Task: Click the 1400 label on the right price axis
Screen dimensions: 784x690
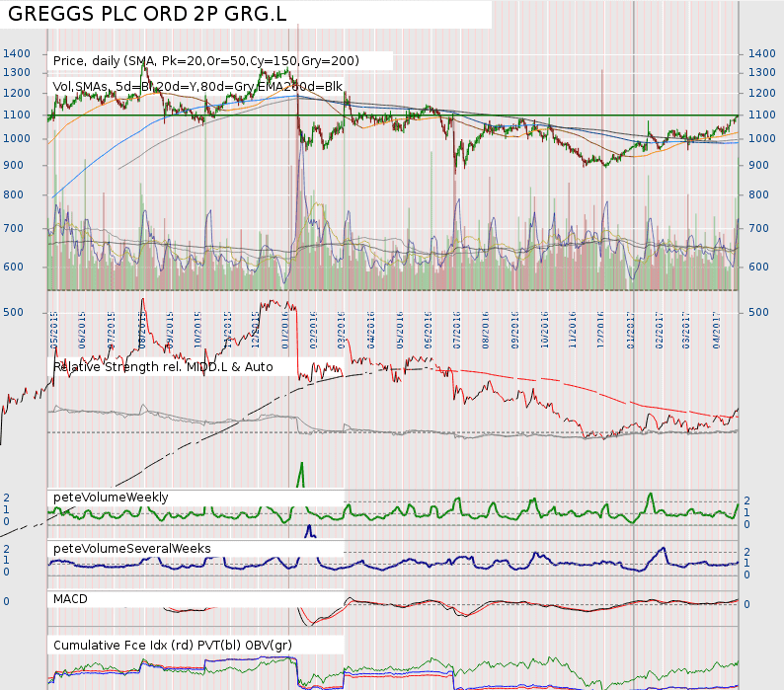Action: click(761, 53)
